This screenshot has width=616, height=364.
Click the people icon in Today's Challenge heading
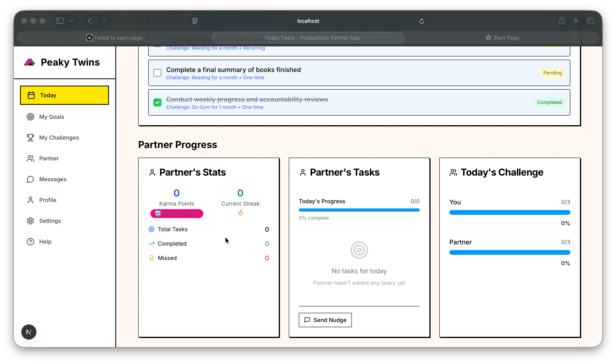[453, 172]
